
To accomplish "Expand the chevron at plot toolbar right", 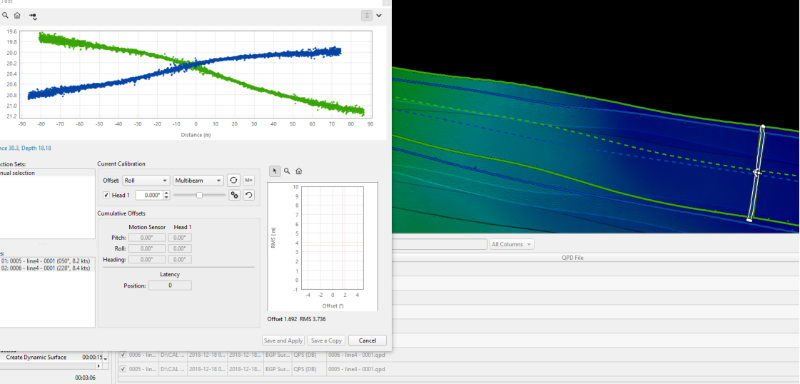I will [x=379, y=15].
